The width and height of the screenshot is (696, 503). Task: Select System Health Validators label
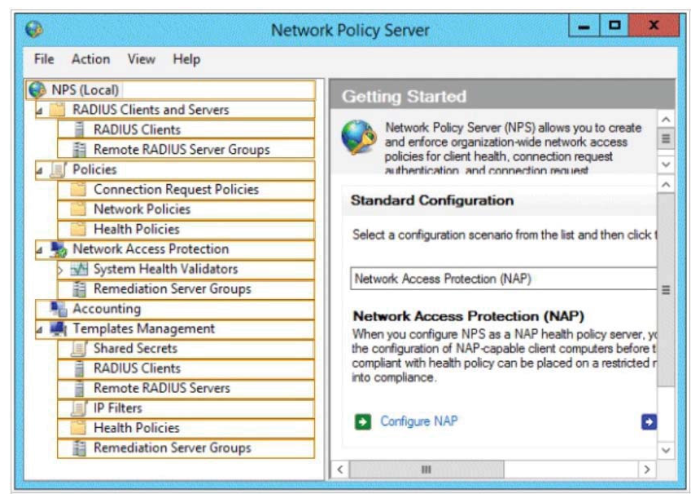coord(165,269)
